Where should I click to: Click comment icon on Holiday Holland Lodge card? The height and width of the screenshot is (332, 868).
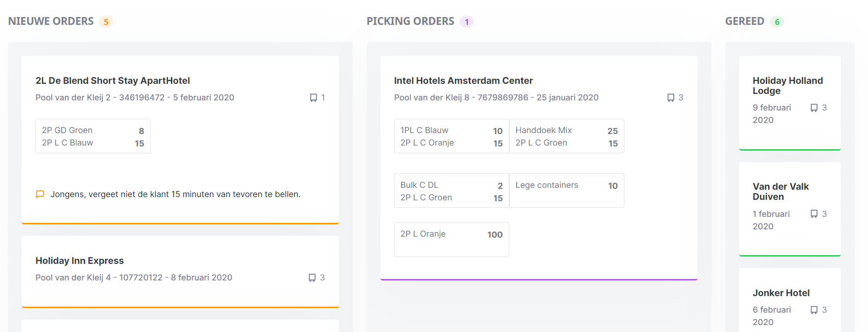[814, 108]
